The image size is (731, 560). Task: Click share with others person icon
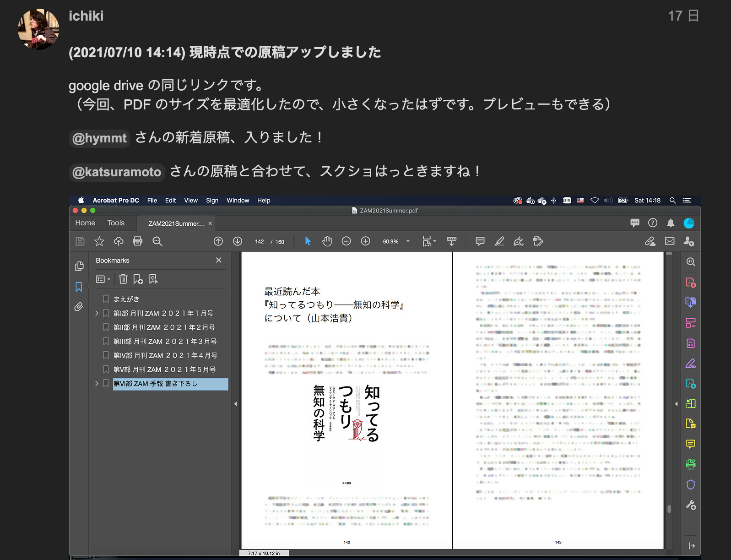coord(689,241)
